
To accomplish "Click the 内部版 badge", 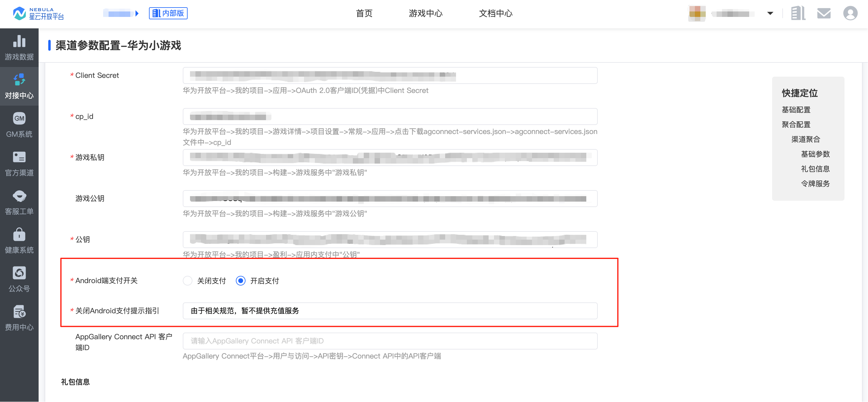I will pyautogui.click(x=168, y=14).
